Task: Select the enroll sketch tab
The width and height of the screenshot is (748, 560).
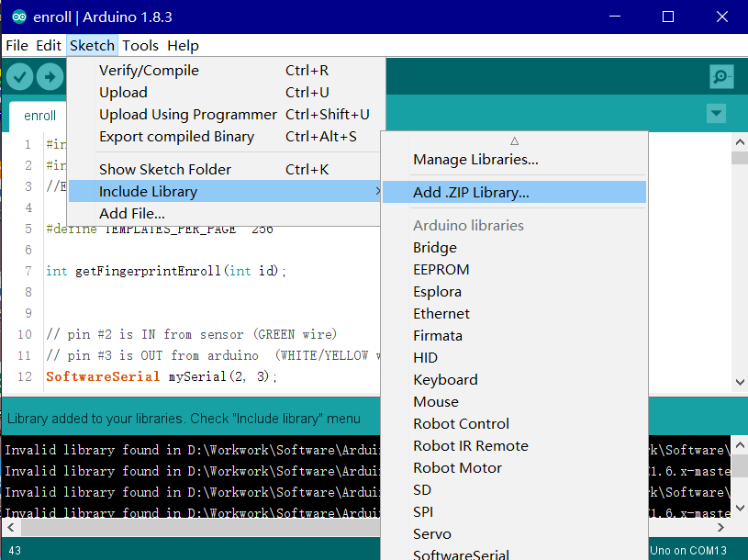Action: [40, 116]
